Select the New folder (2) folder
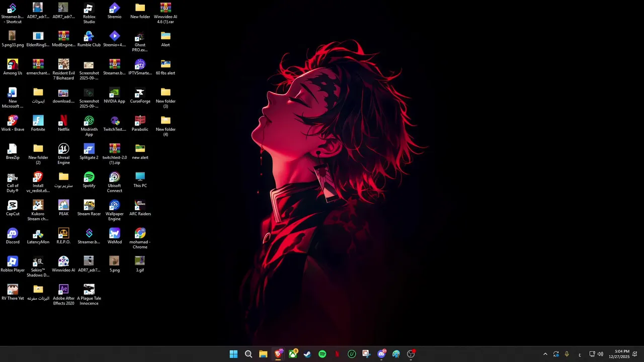 point(38,154)
